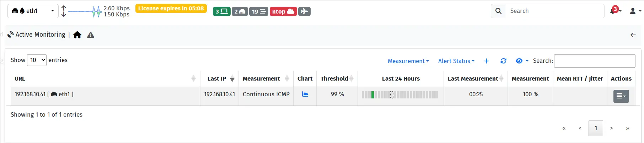
Task: Click the License expires in 05:08 badge
Action: (171, 8)
